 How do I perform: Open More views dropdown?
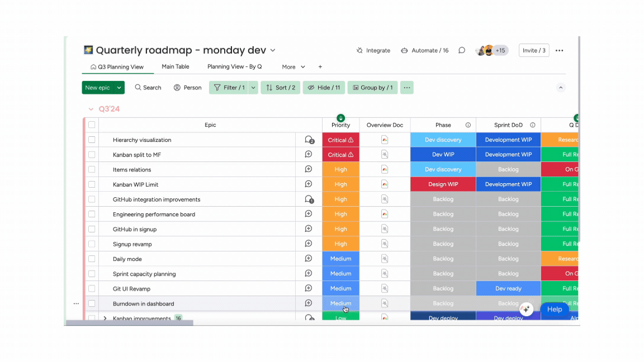tap(293, 67)
